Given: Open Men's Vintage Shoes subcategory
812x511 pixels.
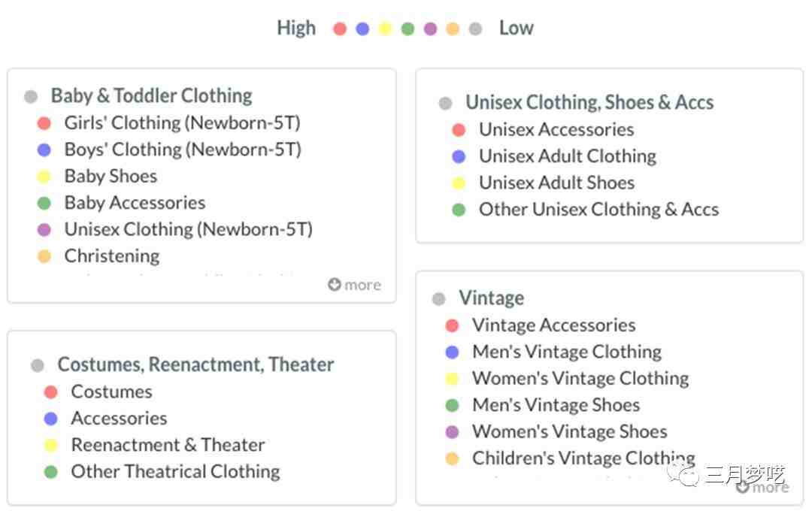Looking at the screenshot, I should [x=556, y=405].
